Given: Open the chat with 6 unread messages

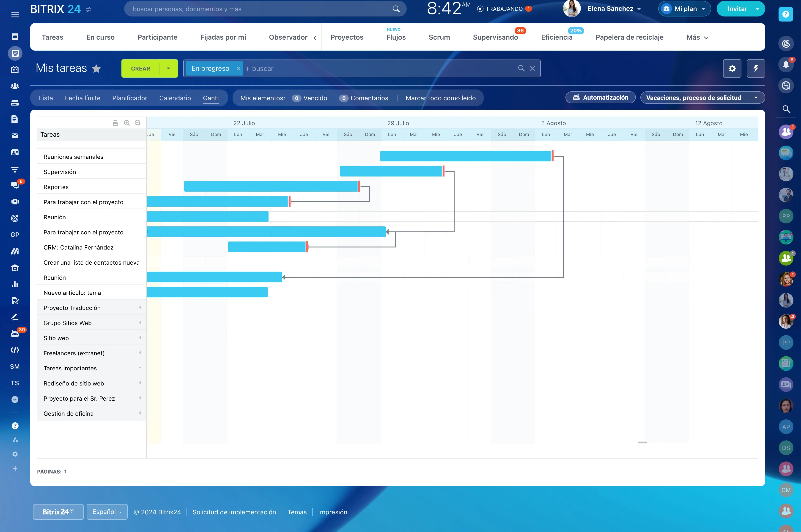Looking at the screenshot, I should [x=15, y=185].
